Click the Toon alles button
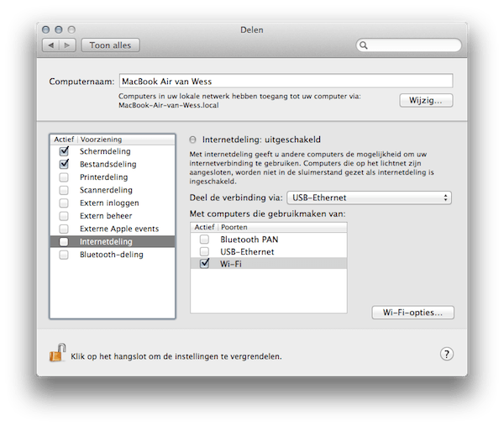504x427 pixels. pos(110,45)
